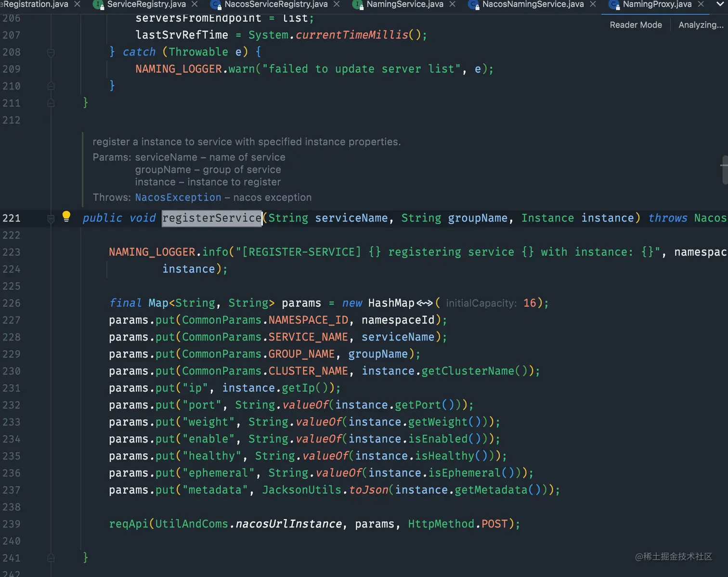Click the fold marker on line 211

(x=51, y=103)
